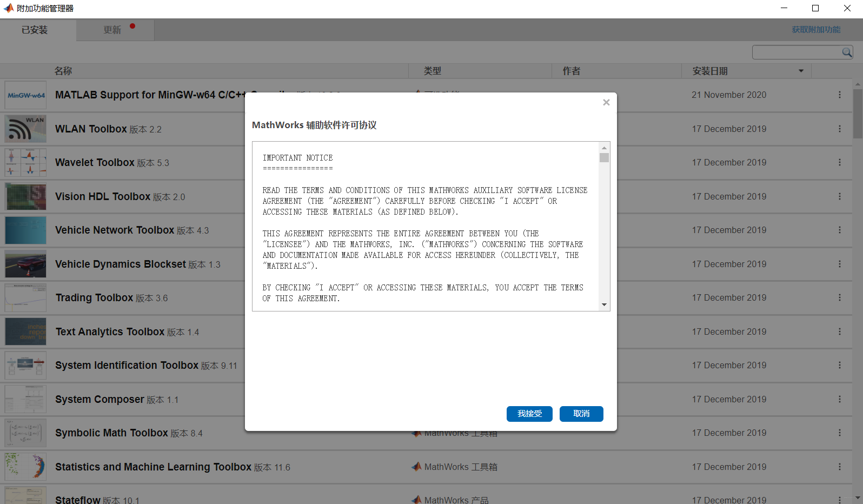Click the Statistics and Machine Learning thumbnail
863x504 pixels.
tap(25, 467)
